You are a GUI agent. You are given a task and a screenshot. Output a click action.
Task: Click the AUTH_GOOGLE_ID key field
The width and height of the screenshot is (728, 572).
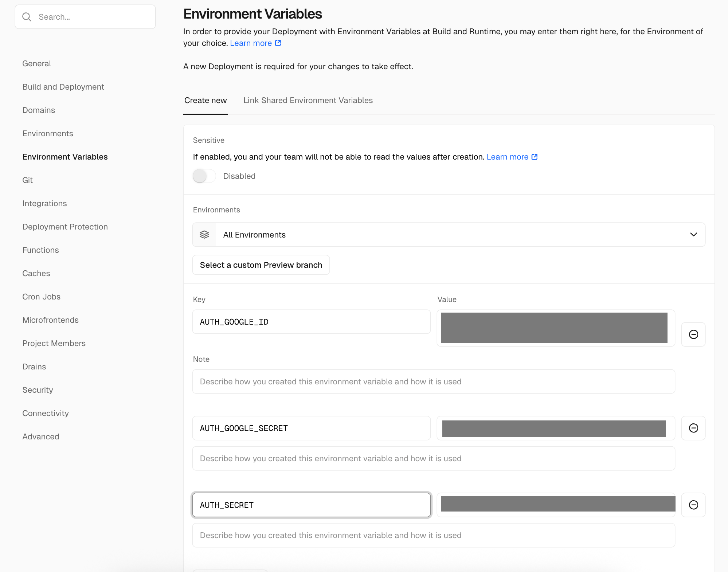(x=312, y=322)
